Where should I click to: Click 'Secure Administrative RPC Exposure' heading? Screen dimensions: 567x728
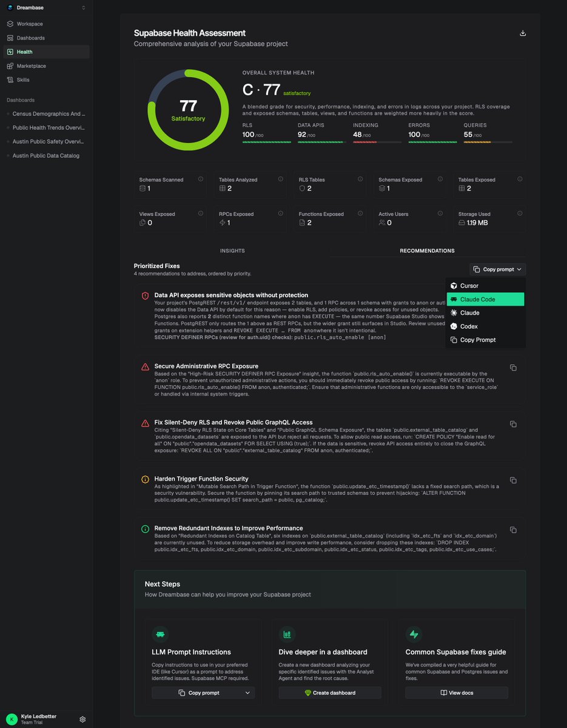click(x=206, y=366)
